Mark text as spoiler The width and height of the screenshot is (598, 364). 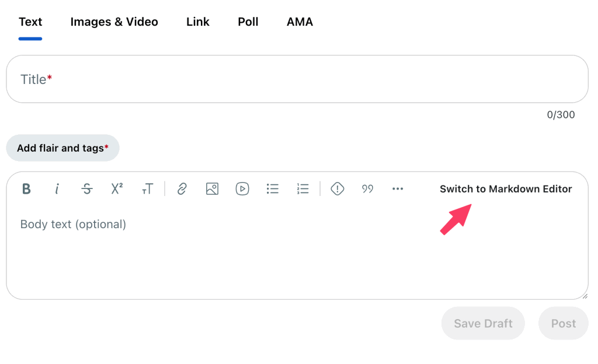coord(337,189)
